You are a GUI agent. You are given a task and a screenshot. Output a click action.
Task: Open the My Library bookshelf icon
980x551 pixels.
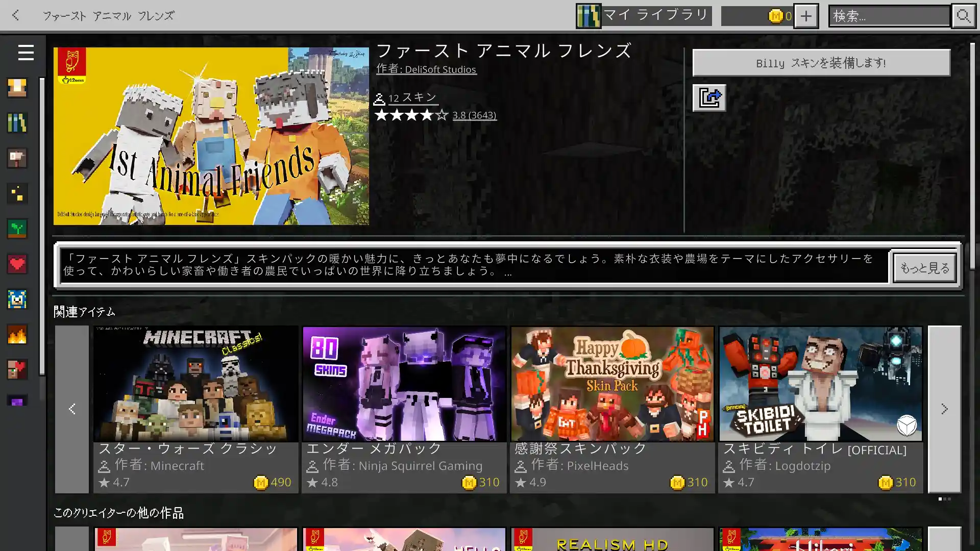[x=589, y=16]
